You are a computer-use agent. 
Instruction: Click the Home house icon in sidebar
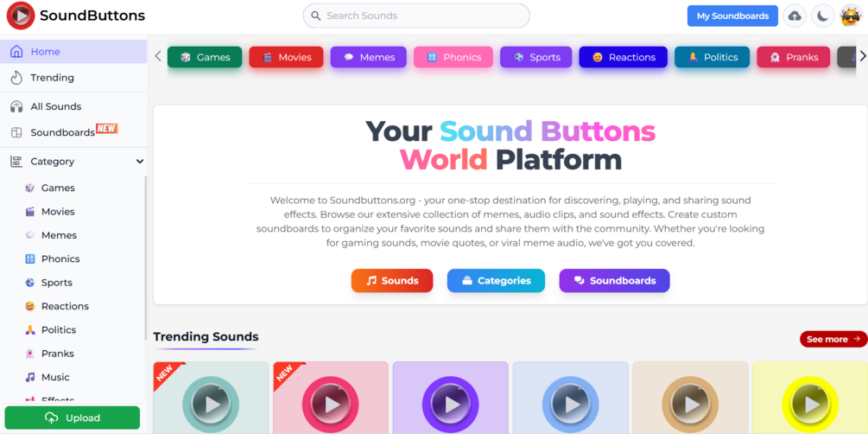(x=16, y=52)
